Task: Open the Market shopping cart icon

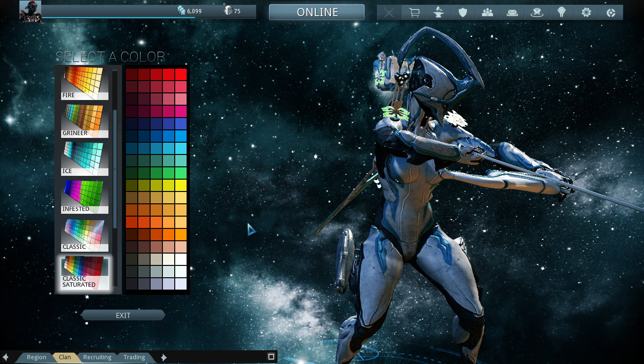Action: [414, 12]
